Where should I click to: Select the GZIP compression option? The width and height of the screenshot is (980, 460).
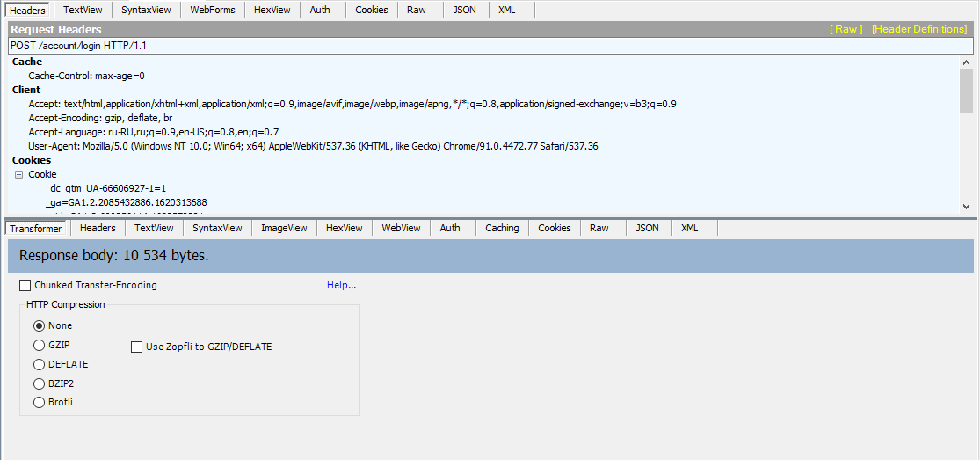(x=39, y=345)
